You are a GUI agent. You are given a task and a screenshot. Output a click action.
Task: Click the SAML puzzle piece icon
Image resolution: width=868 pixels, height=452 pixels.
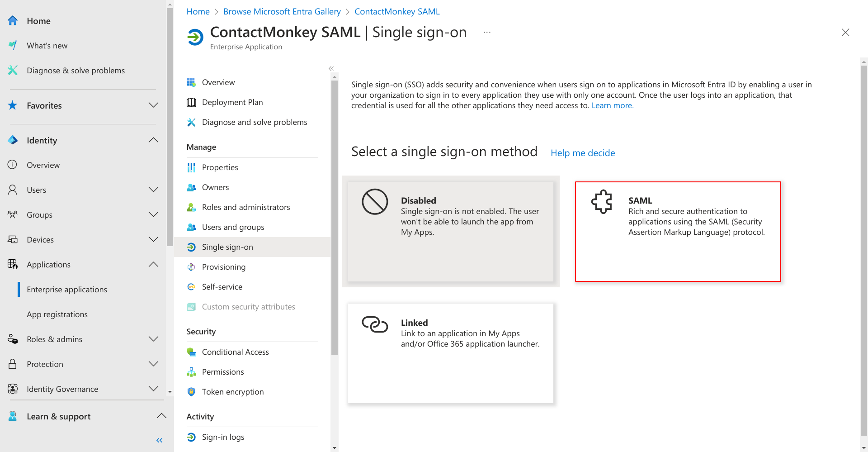[602, 202]
